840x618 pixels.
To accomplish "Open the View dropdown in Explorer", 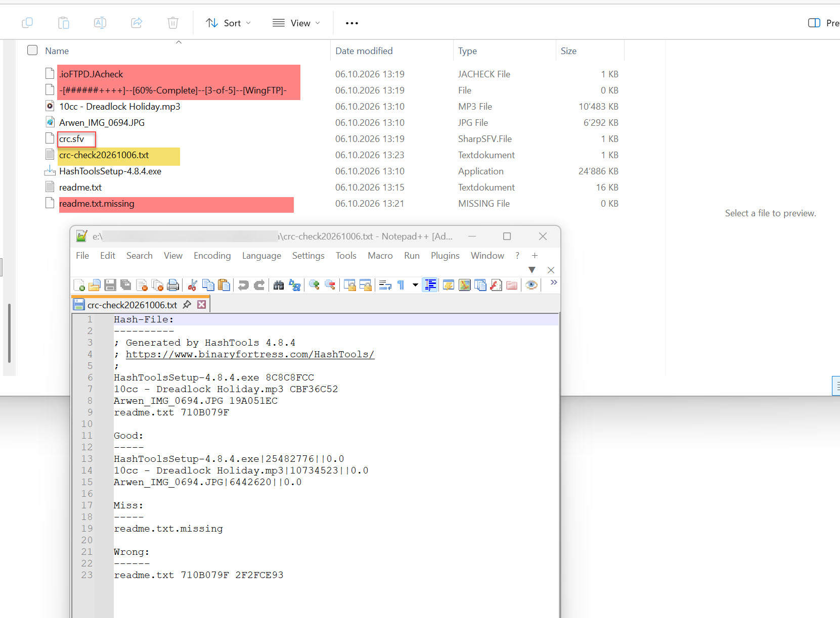I will tap(296, 23).
